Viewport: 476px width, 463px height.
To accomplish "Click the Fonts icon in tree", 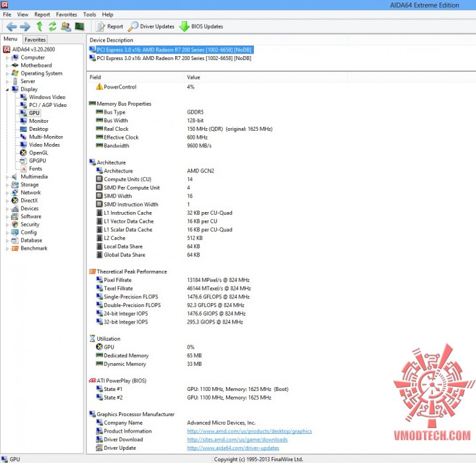I will tap(23, 168).
